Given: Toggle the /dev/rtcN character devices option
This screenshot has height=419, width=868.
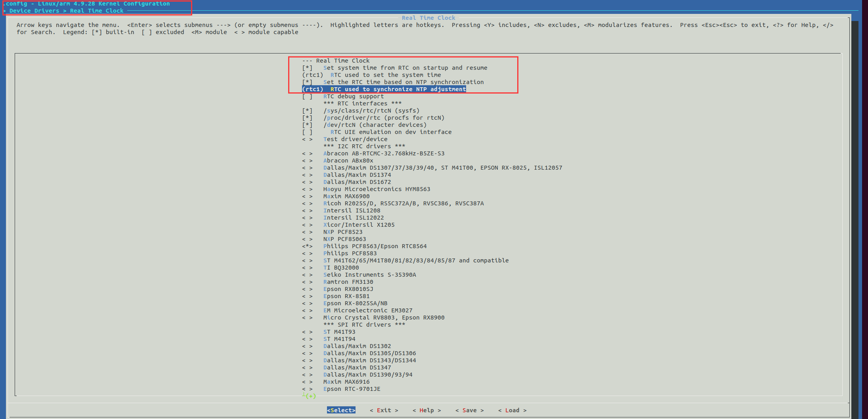Looking at the screenshot, I should [364, 125].
